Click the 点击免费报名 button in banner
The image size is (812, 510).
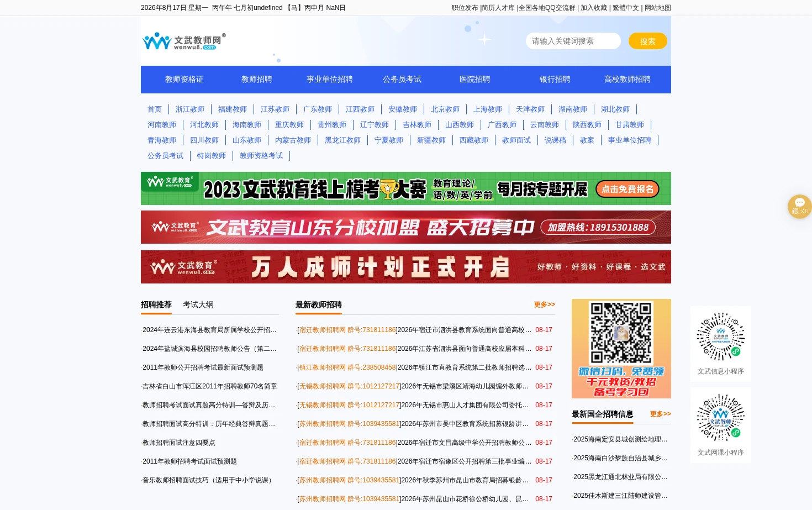click(x=628, y=189)
